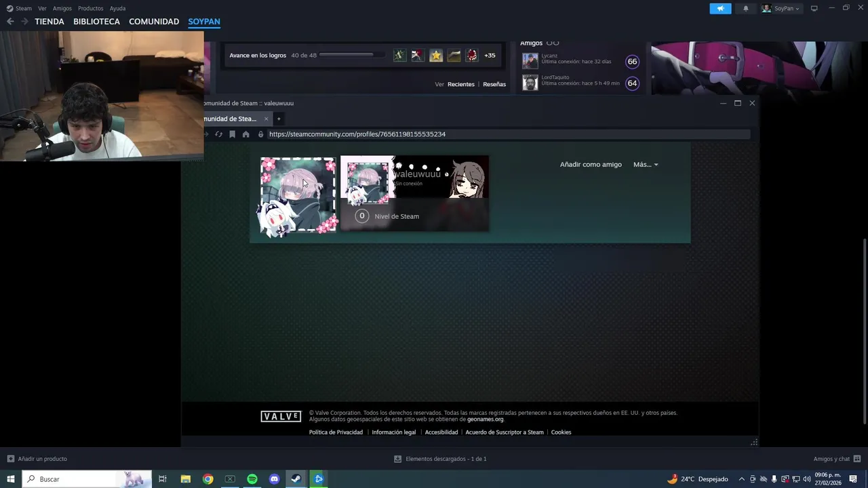Close the Comunidad de Steam browser tab
This screenshot has height=488, width=868.
[x=266, y=119]
